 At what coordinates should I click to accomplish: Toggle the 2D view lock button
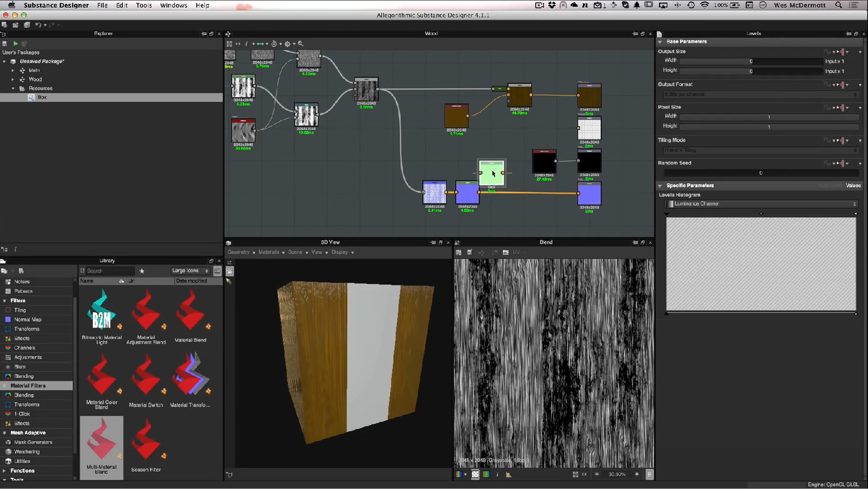[x=649, y=475]
